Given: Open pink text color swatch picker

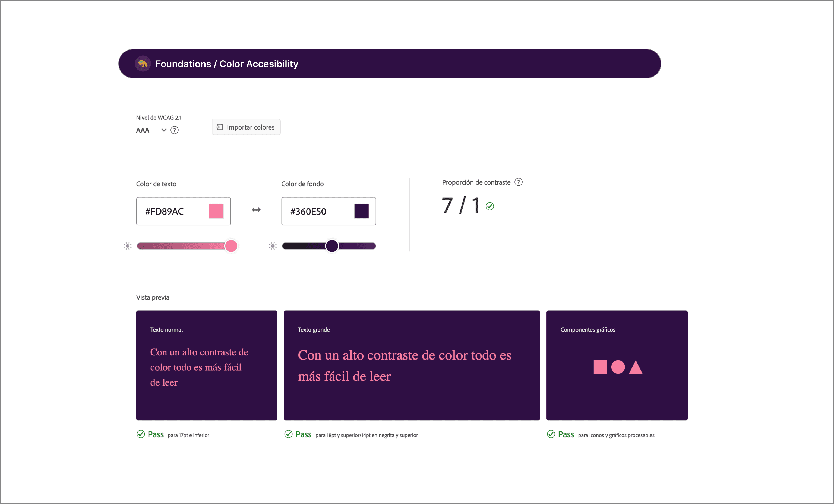Looking at the screenshot, I should coord(216,211).
